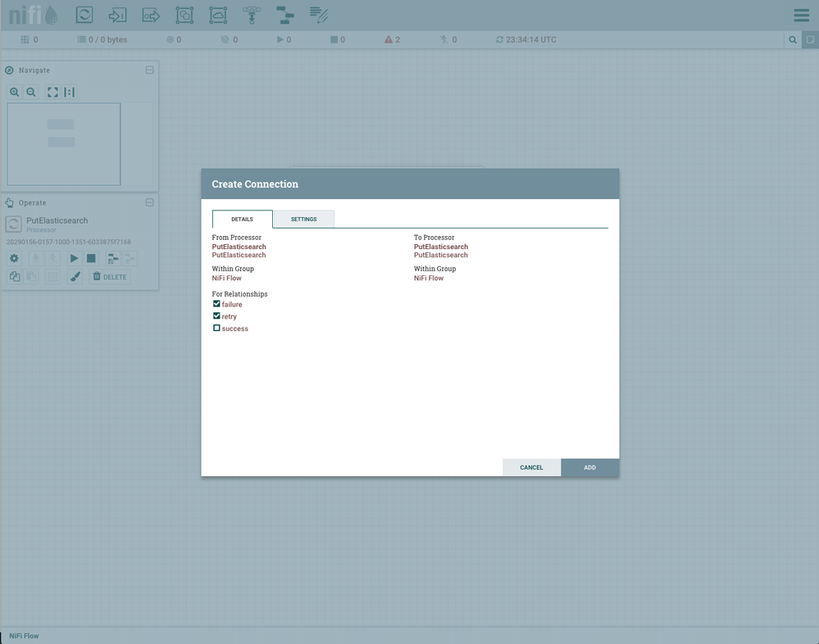Add a Template to the canvas

point(284,15)
